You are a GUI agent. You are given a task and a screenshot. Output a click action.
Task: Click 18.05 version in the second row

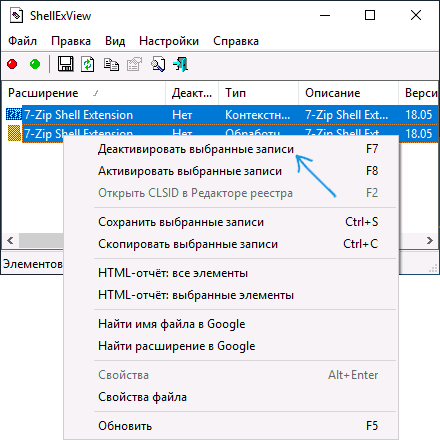click(419, 134)
